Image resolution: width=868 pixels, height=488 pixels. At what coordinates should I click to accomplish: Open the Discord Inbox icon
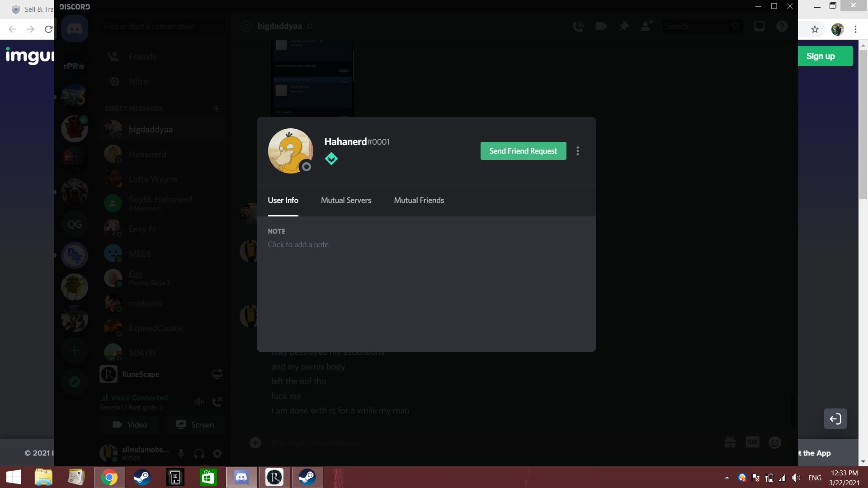(x=759, y=26)
